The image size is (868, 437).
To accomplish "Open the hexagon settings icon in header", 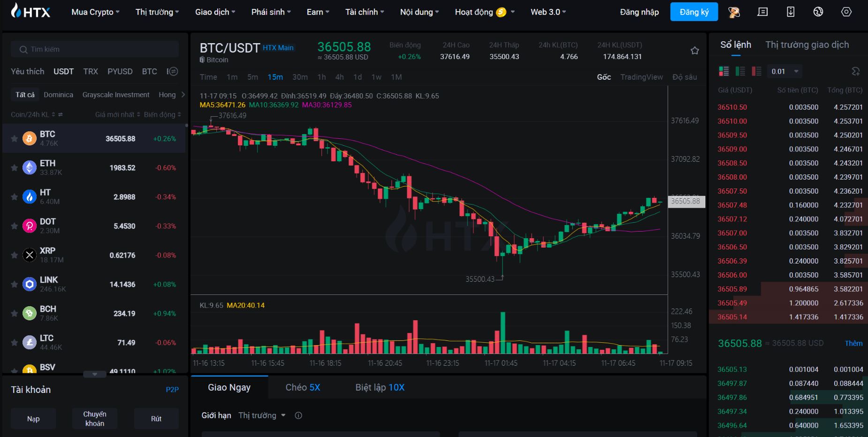I will pos(846,12).
